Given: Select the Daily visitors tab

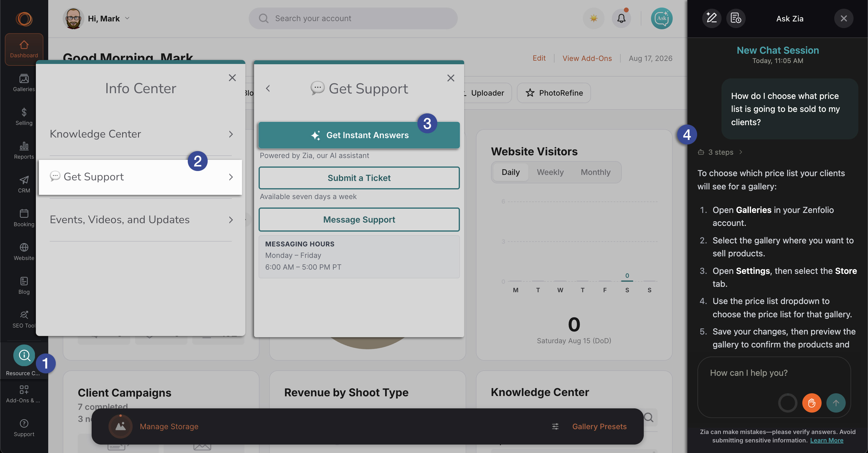Looking at the screenshot, I should 511,172.
